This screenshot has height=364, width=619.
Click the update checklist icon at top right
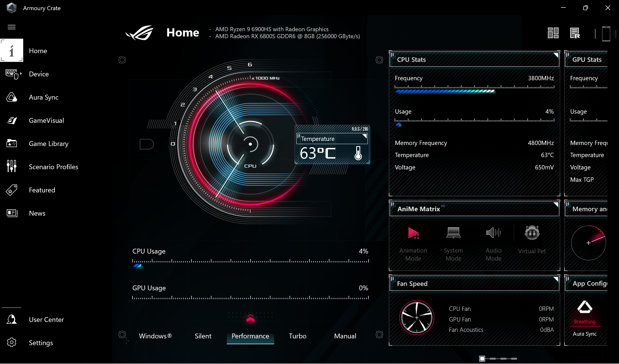[x=575, y=33]
